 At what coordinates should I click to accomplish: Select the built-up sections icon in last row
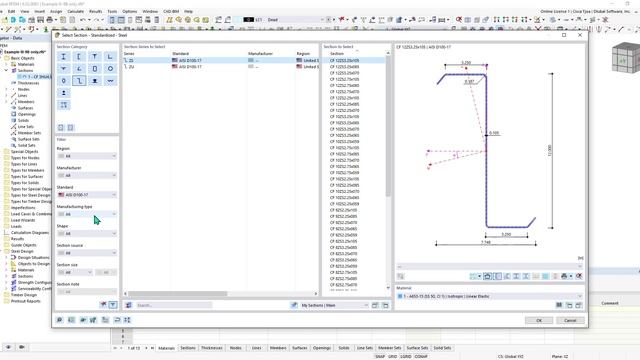63,105
